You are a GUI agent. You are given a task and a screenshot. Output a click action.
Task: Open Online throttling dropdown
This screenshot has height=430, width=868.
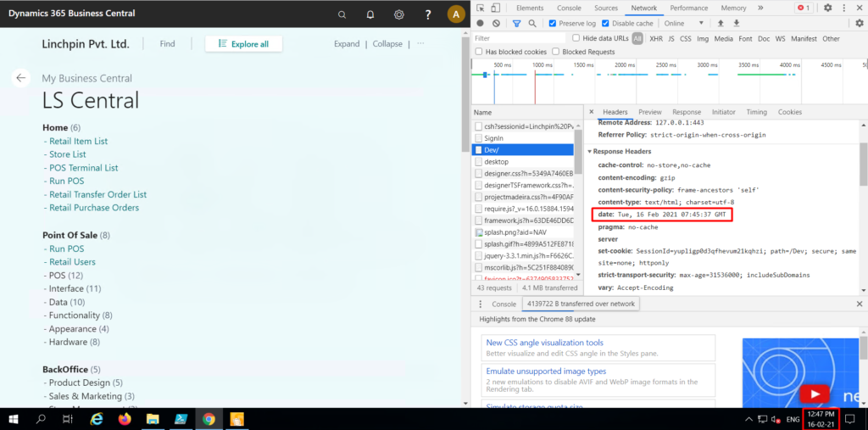point(684,23)
